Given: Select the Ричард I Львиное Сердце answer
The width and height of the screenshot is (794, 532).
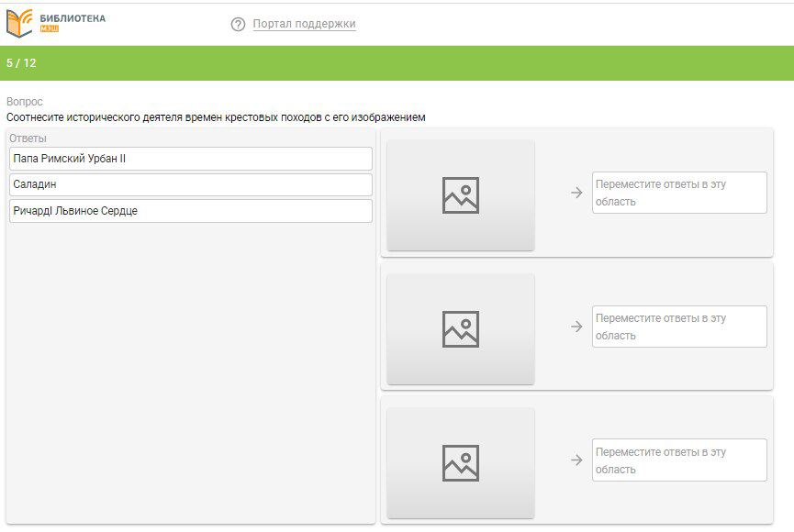Looking at the screenshot, I should tap(191, 211).
